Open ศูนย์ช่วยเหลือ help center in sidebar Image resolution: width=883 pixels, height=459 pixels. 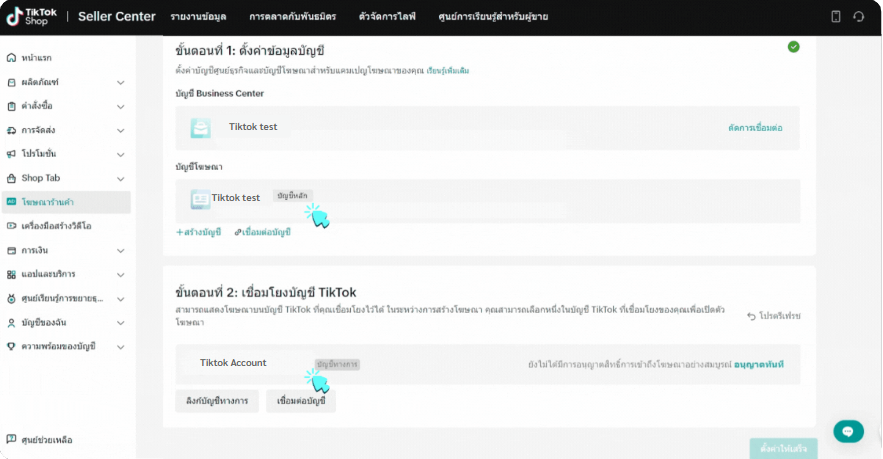pos(46,440)
